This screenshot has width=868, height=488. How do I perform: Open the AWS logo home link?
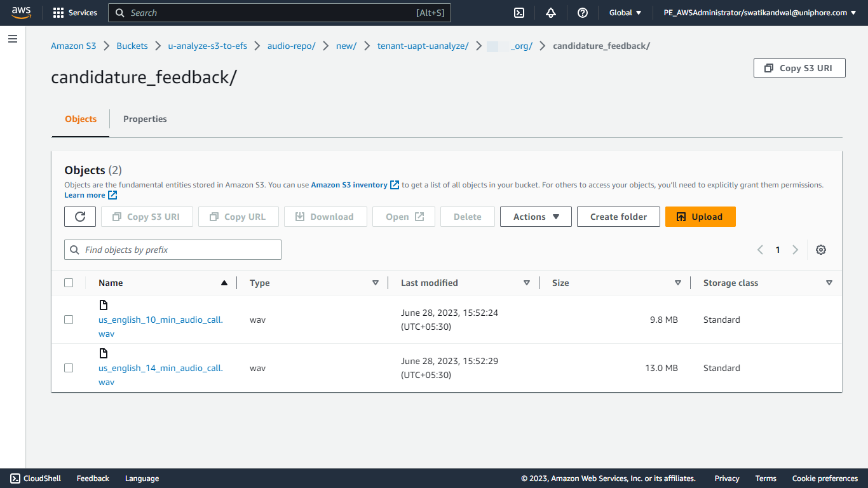[x=21, y=13]
